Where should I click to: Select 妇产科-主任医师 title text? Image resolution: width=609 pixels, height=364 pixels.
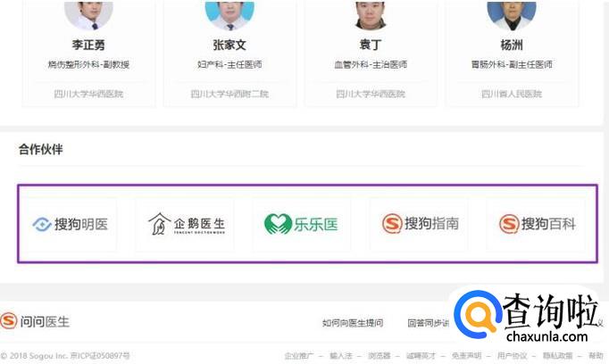click(229, 64)
